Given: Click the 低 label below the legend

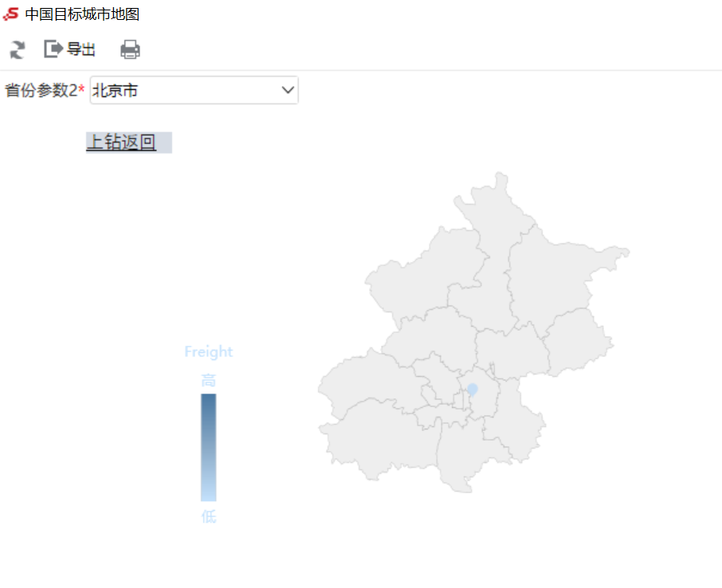Looking at the screenshot, I should 209,516.
